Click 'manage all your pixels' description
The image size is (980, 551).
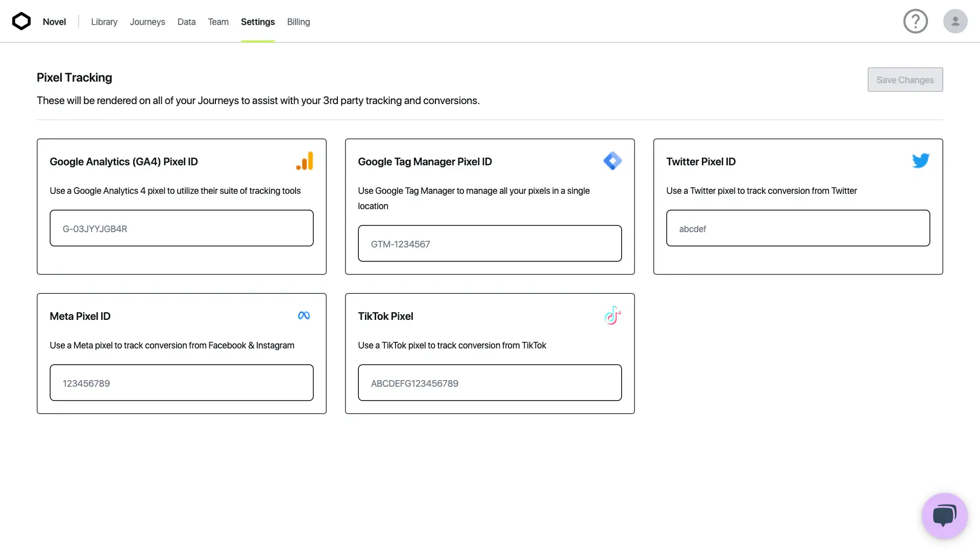pyautogui.click(x=474, y=198)
